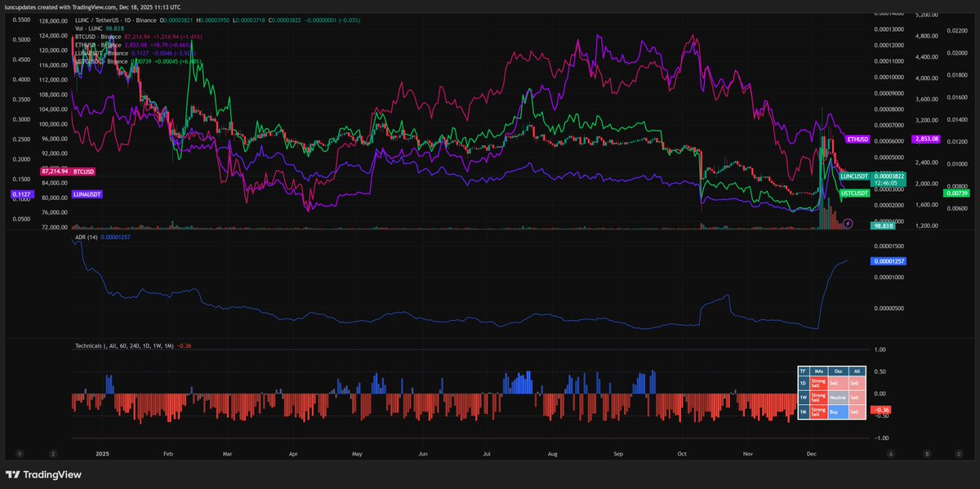Image resolution: width=980 pixels, height=489 pixels.
Task: Click the All column header in the ratings table
Action: (x=857, y=371)
